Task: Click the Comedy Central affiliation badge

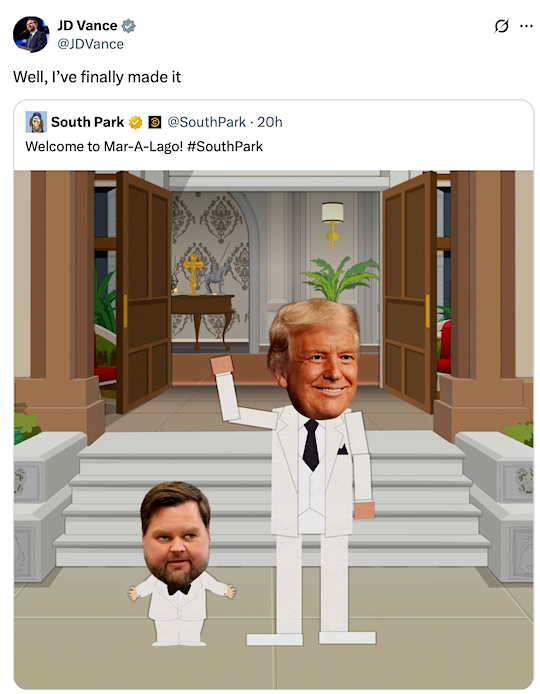Action: click(154, 122)
